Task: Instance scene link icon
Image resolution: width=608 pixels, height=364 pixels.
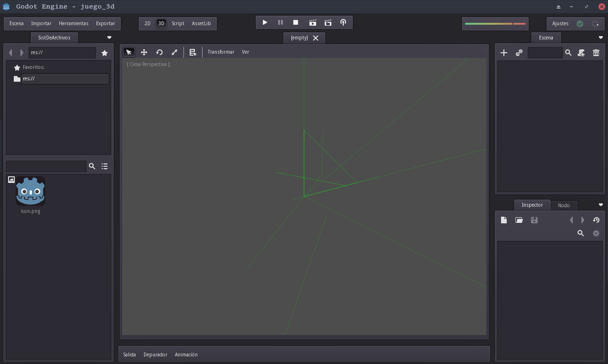Action: [519, 53]
